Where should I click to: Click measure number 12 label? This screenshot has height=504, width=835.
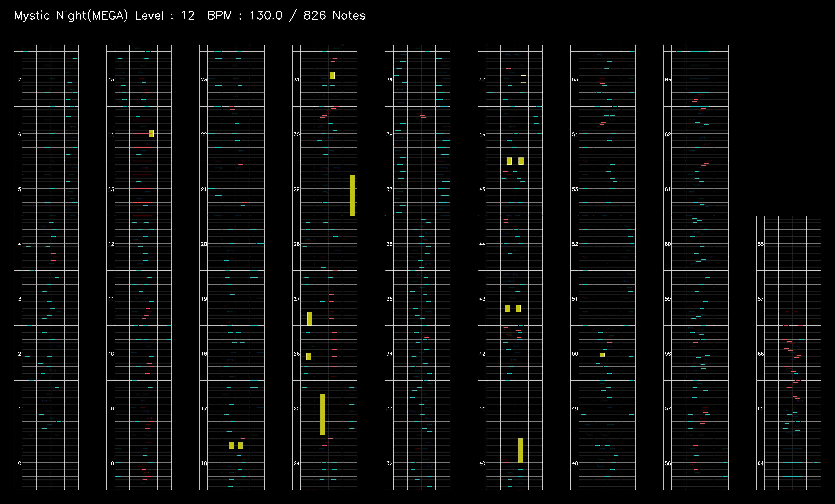point(111,244)
